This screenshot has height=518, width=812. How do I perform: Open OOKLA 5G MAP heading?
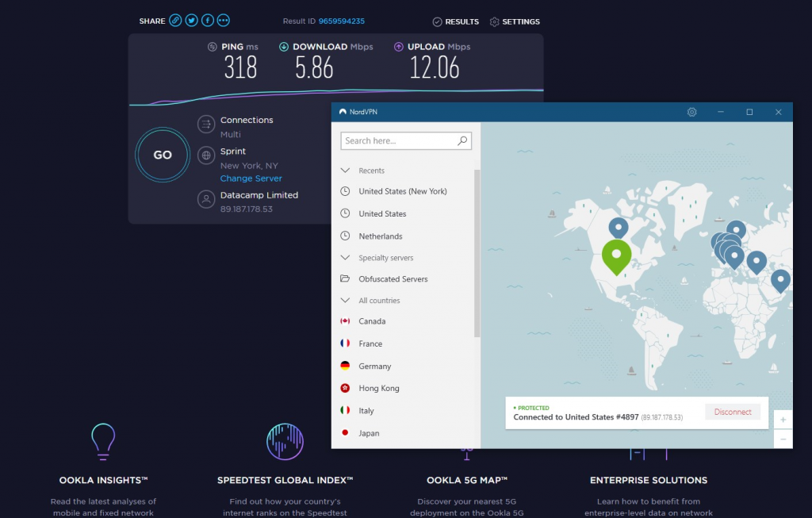point(466,480)
